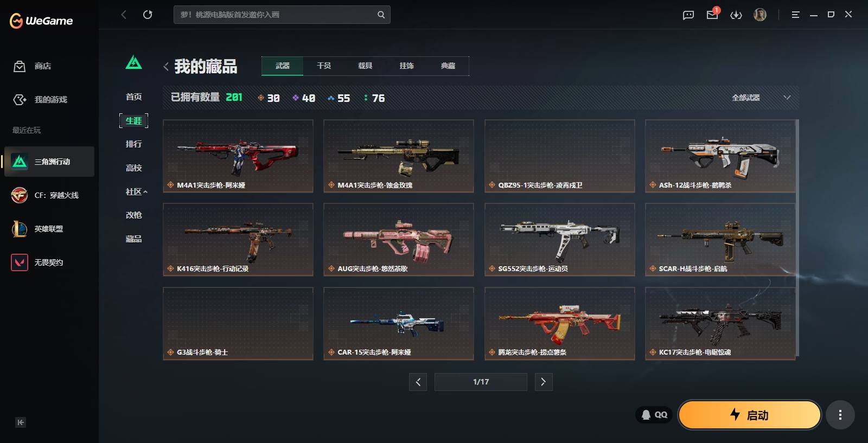The width and height of the screenshot is (868, 443).
Task: Open the chat feedback icon in top bar
Action: (688, 15)
